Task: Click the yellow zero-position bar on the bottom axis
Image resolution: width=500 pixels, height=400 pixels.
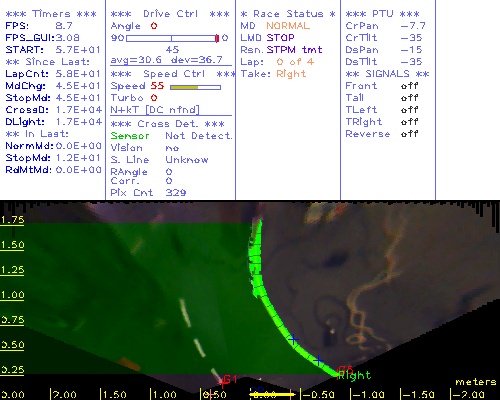Action: pos(272,395)
